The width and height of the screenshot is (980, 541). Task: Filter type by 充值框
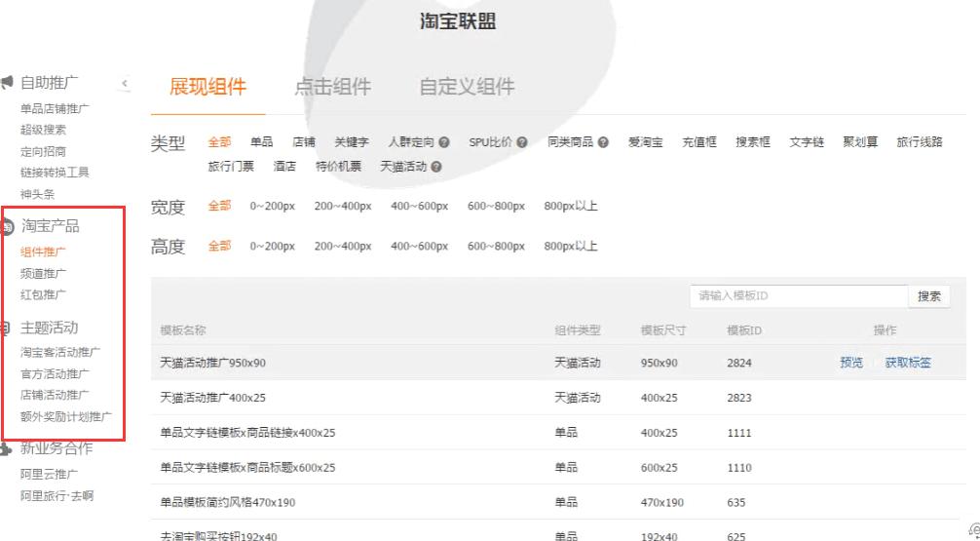[x=699, y=142]
